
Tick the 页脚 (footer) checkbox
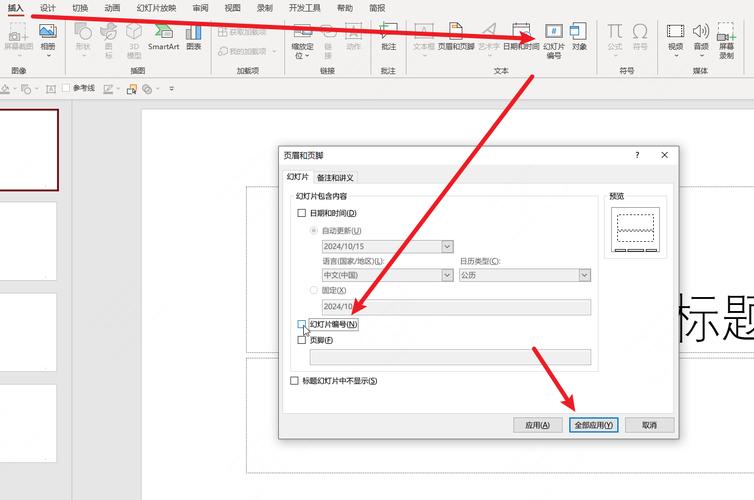[302, 340]
